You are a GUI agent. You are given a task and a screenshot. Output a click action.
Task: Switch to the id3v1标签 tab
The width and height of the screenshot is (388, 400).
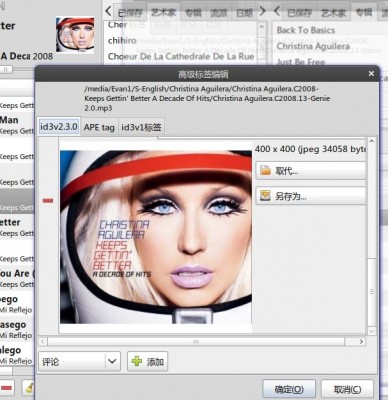coord(141,127)
